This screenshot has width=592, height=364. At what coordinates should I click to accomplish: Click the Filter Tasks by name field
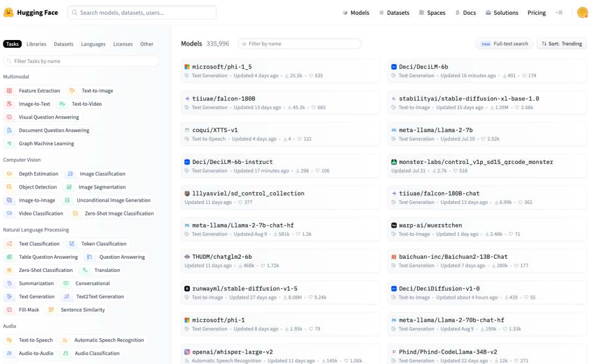(81, 61)
